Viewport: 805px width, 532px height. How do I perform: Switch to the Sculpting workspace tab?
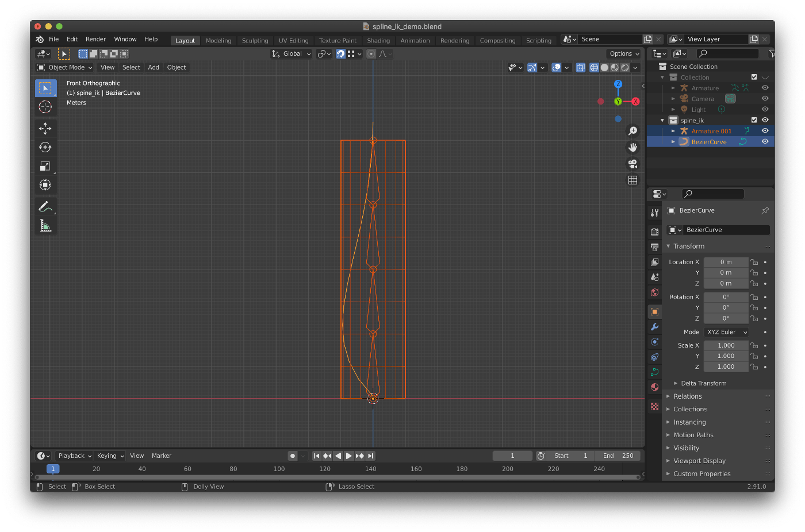coord(255,41)
